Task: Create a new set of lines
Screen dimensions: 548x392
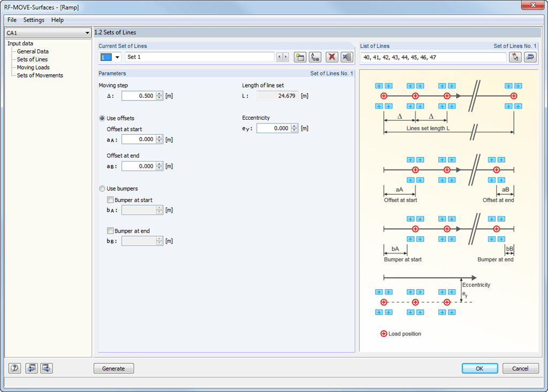Action: click(300, 57)
